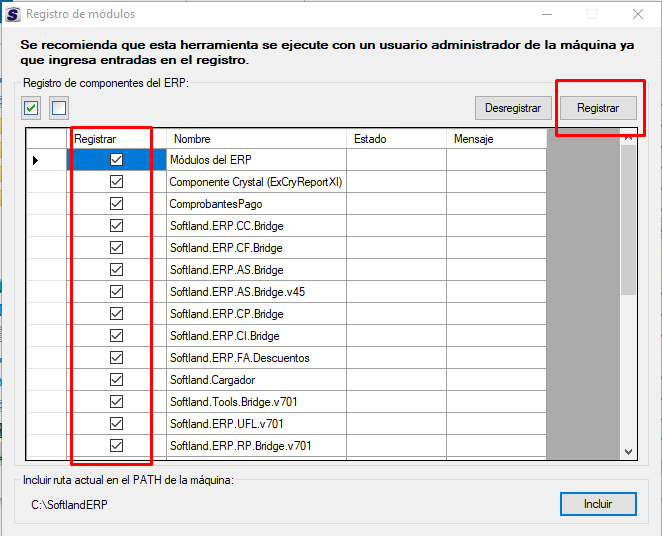
Task: Toggle Softland.Tools.Bridge.v701 checkbox
Action: 117,401
